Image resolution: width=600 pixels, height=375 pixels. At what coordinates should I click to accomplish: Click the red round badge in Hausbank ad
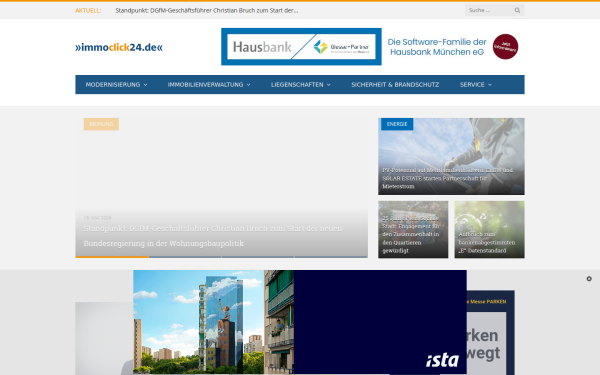(505, 47)
